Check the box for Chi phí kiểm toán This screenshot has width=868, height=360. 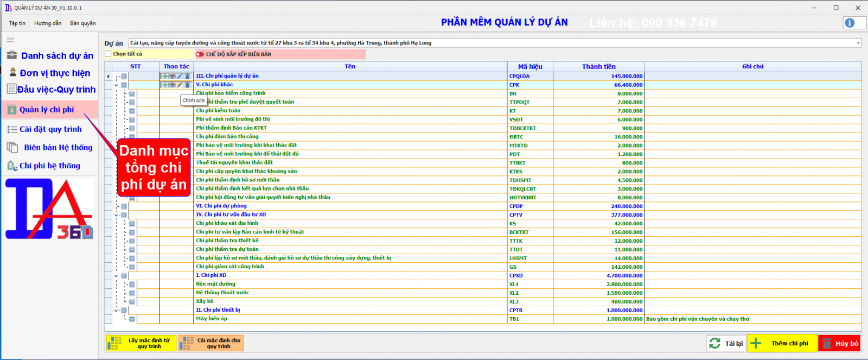[x=132, y=111]
